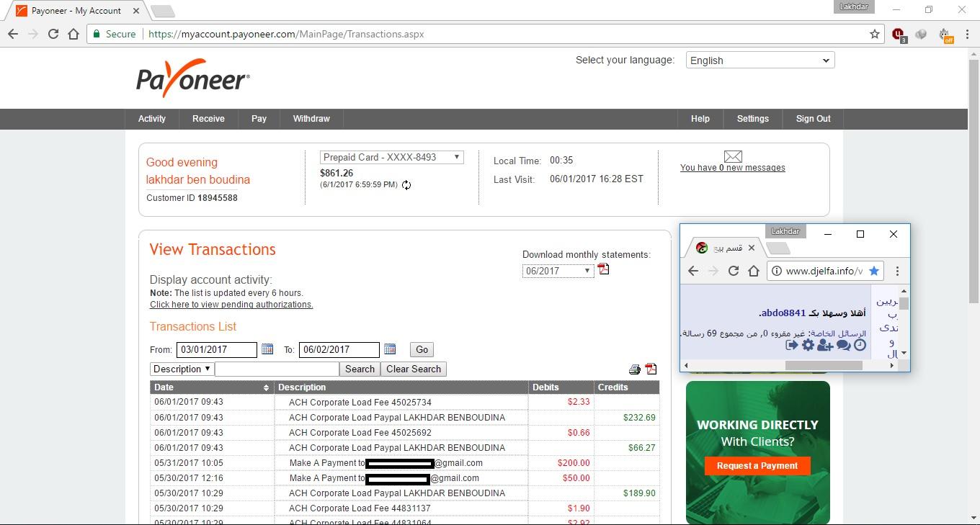The width and height of the screenshot is (980, 525).
Task: Click the Payoneer address bar URL
Action: click(286, 34)
